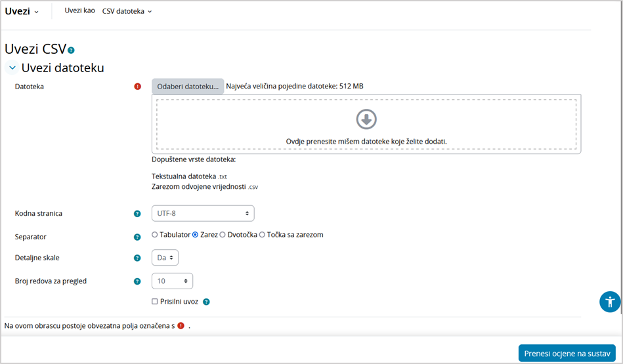Select Točka sa zarezom separator option
Viewport: 623px width, 364px height.
pyautogui.click(x=263, y=235)
